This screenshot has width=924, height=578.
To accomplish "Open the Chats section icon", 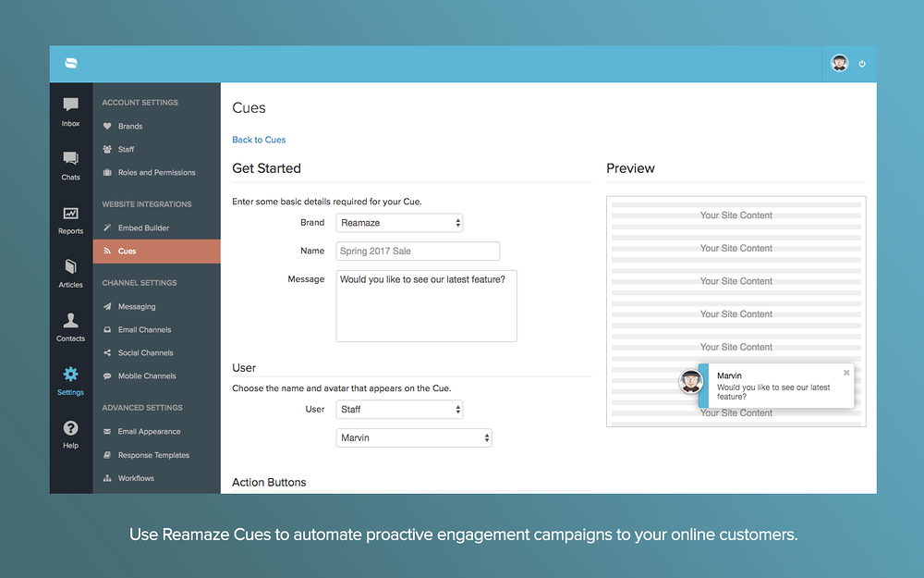I will tap(71, 158).
